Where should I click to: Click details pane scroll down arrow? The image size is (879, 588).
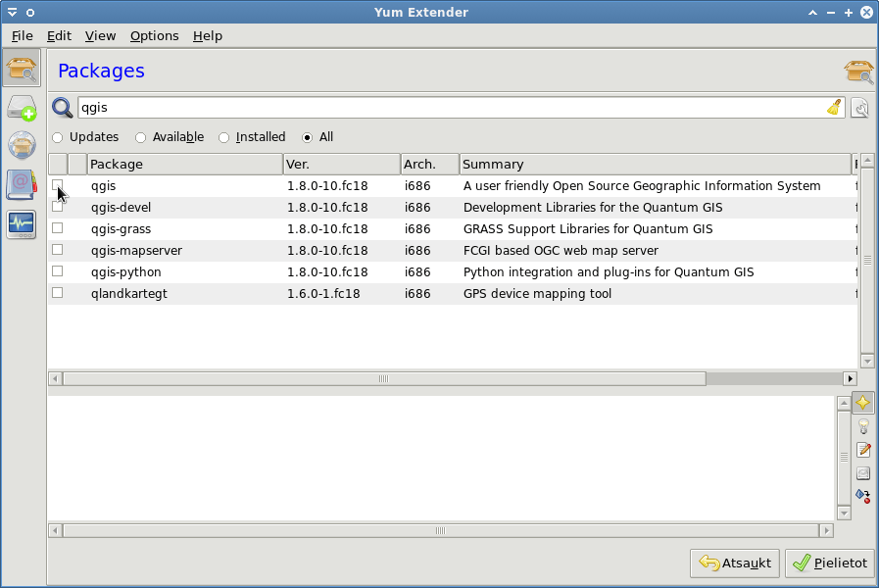click(844, 513)
